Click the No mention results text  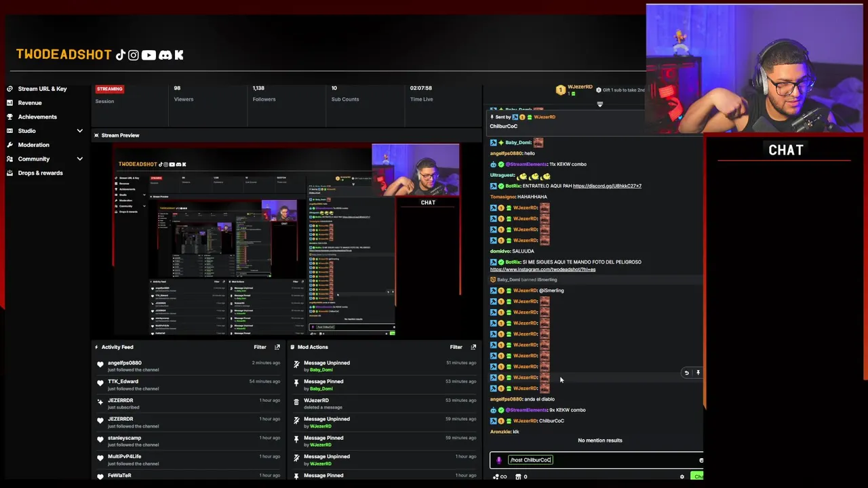(599, 441)
